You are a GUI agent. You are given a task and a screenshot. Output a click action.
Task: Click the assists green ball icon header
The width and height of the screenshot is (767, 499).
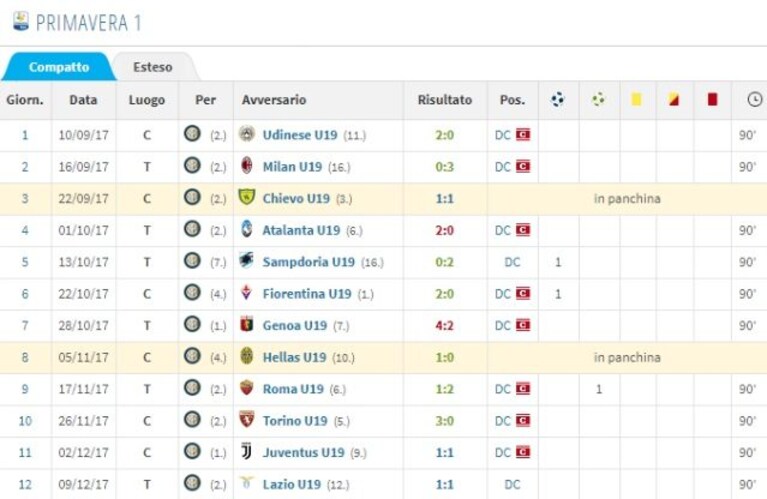598,100
